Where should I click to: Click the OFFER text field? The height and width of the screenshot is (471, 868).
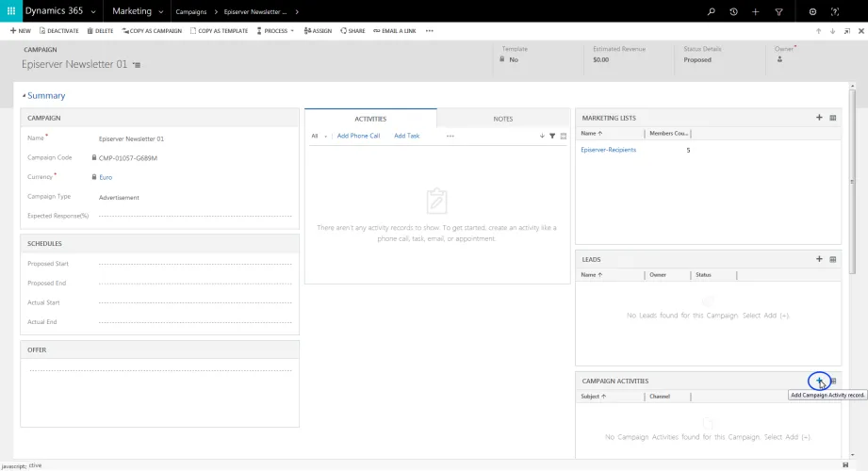pyautogui.click(x=160, y=370)
